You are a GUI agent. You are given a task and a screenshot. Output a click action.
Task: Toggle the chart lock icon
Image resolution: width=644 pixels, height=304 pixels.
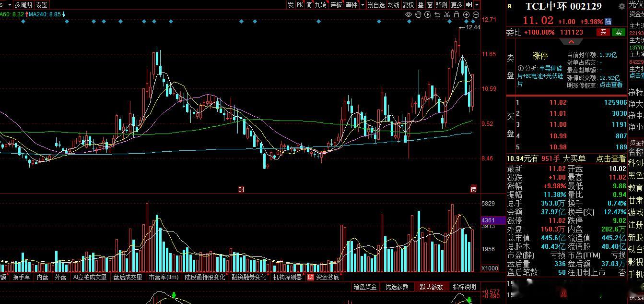[457, 14]
